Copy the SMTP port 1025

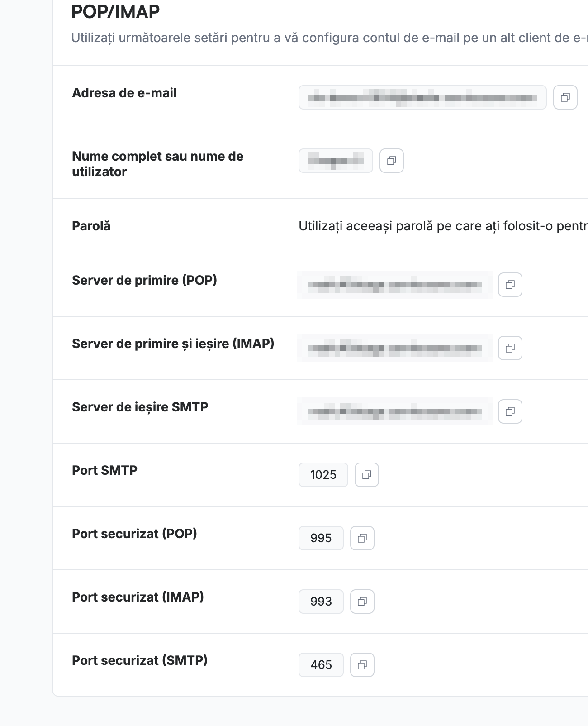pos(367,475)
